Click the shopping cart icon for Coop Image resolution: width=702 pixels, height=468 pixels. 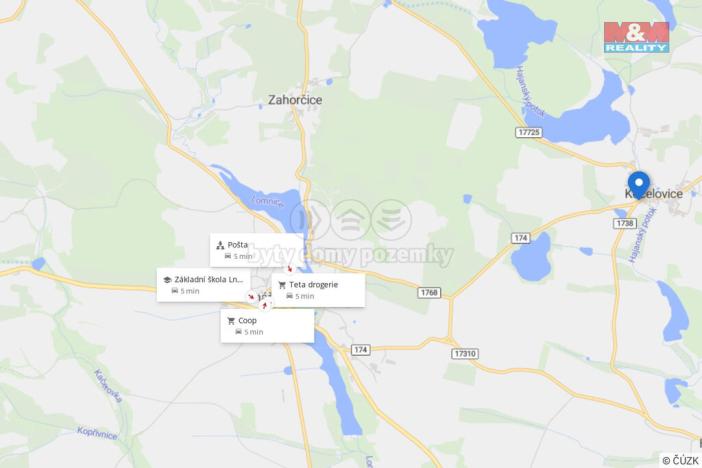231,321
